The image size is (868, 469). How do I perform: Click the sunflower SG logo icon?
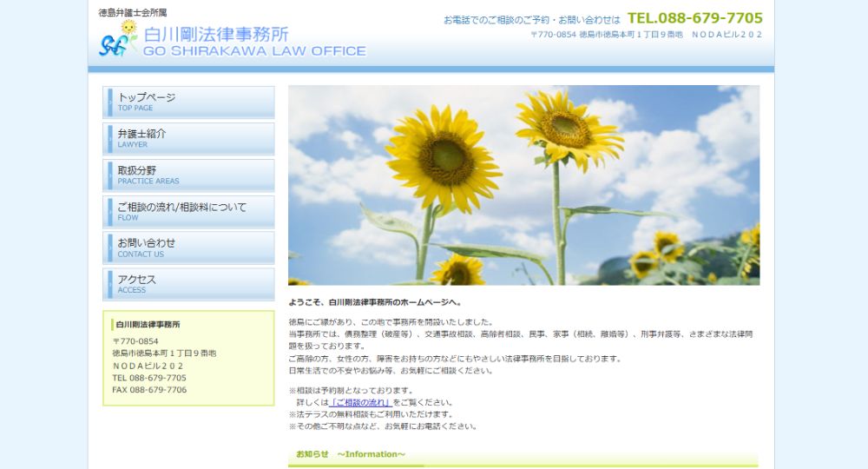[119, 40]
